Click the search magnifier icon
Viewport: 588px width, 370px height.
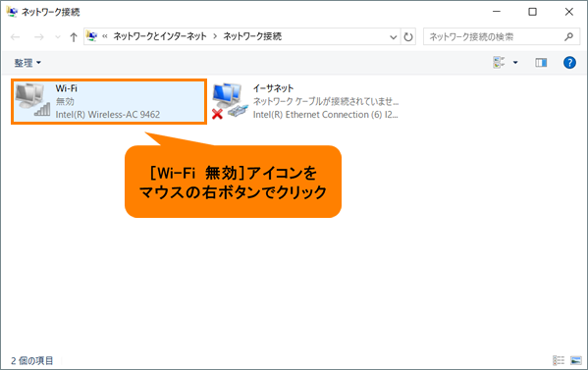569,36
